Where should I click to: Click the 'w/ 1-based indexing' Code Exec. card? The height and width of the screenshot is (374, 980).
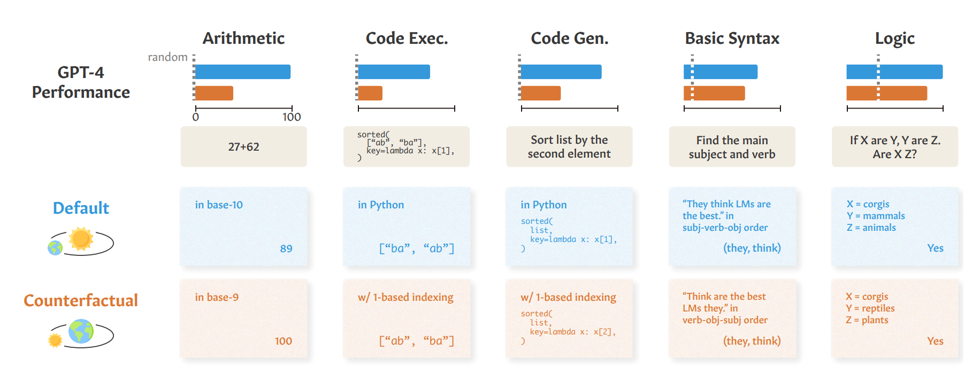(407, 318)
